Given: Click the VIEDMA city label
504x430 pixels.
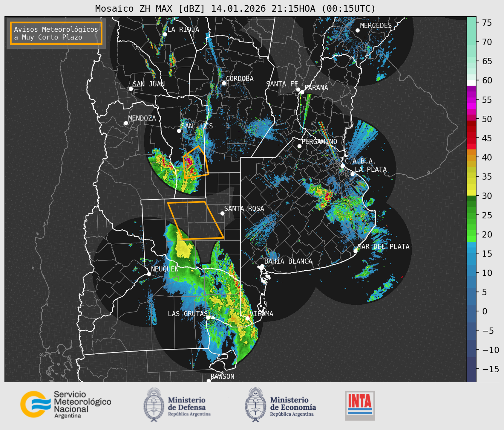Looking at the screenshot, I should click(262, 314).
